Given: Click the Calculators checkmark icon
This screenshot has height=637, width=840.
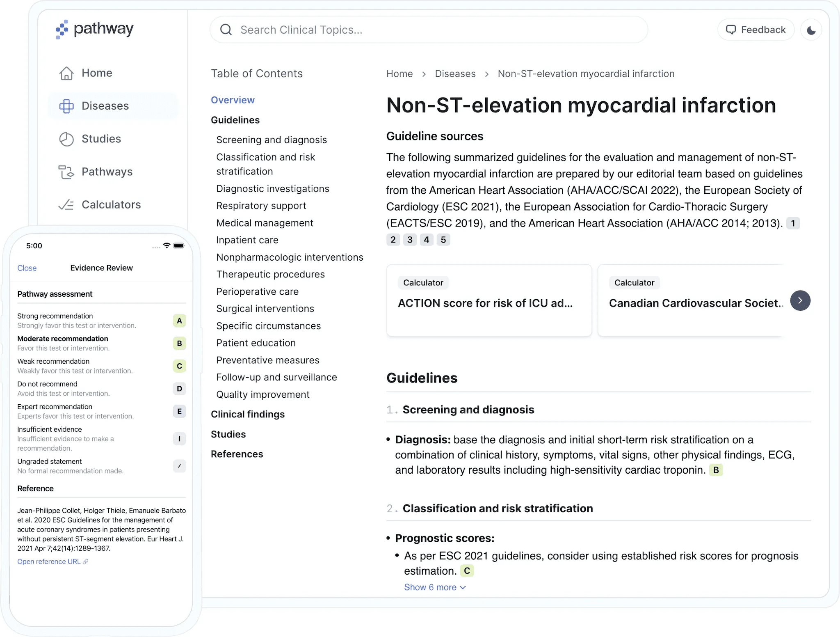Looking at the screenshot, I should [66, 204].
